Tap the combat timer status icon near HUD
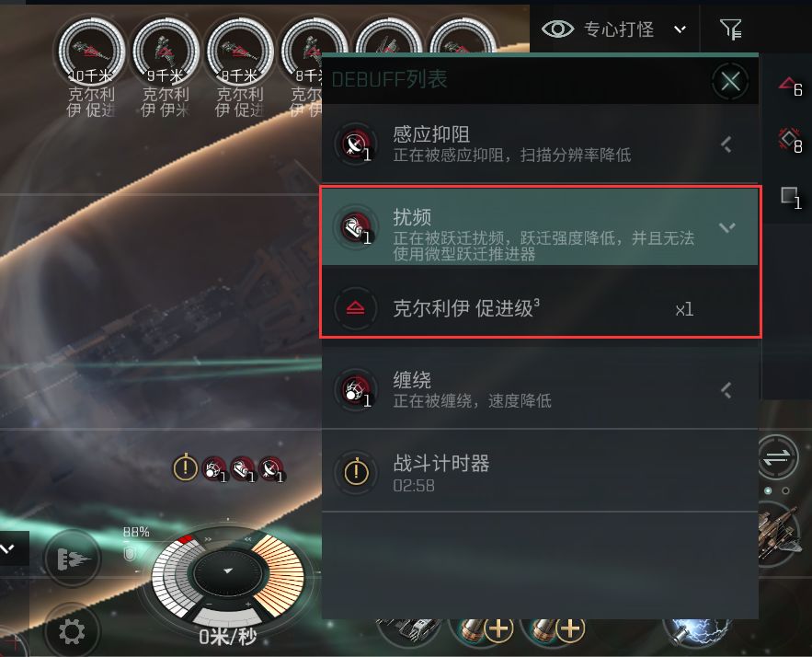Image resolution: width=812 pixels, height=657 pixels. (x=185, y=467)
